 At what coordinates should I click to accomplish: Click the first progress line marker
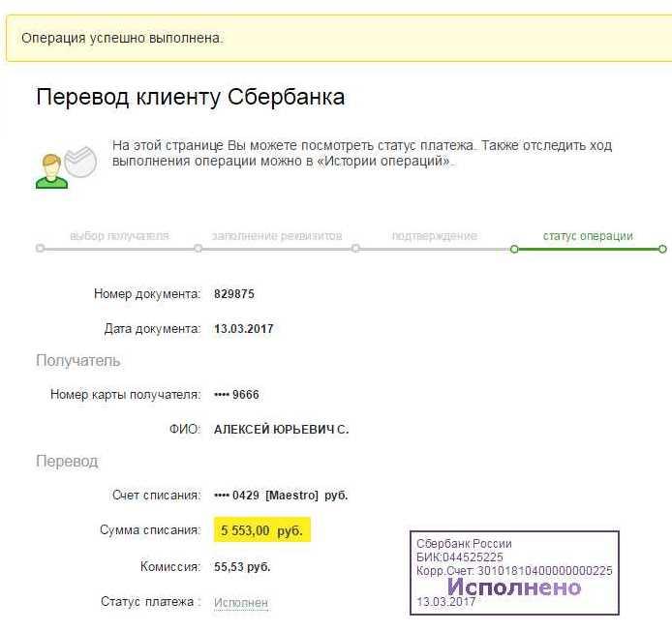[40, 248]
